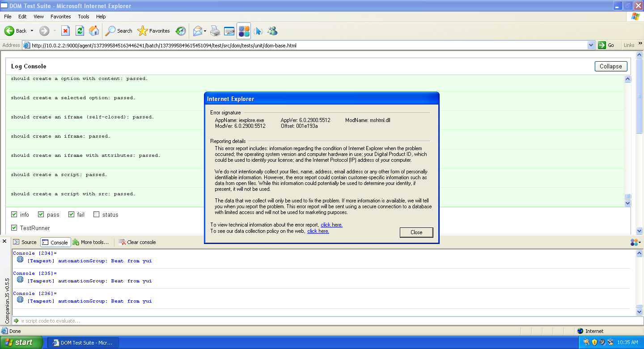This screenshot has height=349, width=644.
Task: Uncheck the fail checkbox
Action: click(x=71, y=214)
